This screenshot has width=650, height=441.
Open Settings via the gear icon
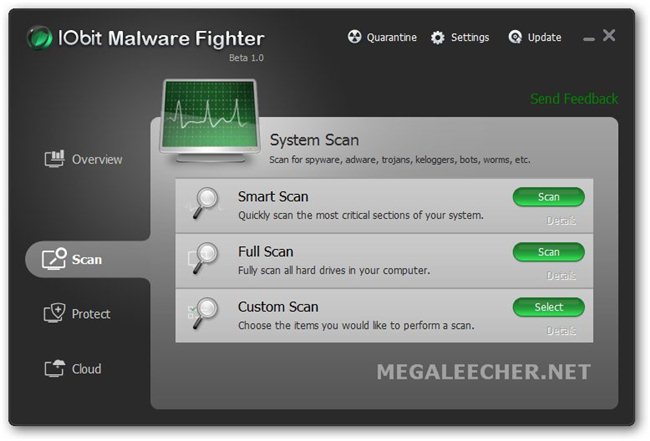tap(438, 38)
